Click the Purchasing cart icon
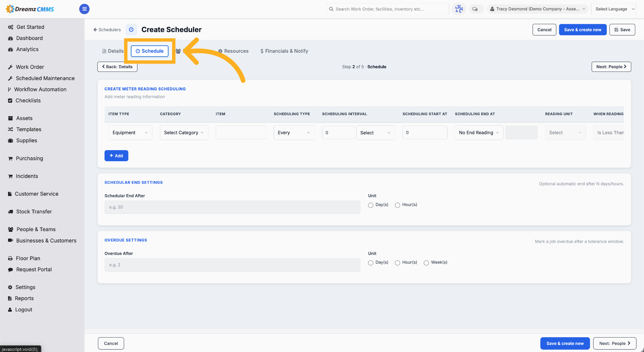Screen dimensions: 644x352 pos(10,159)
